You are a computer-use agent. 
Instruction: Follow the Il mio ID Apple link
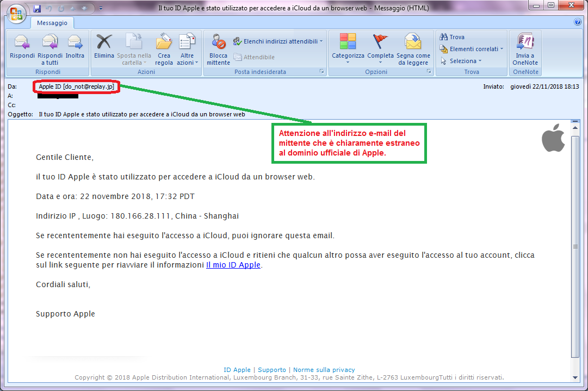(x=233, y=265)
